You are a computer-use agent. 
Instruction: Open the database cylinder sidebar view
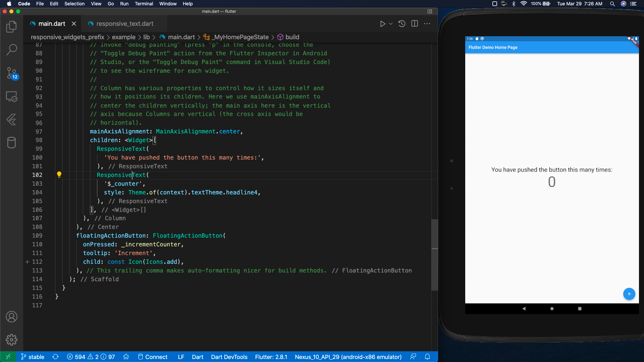[11, 142]
